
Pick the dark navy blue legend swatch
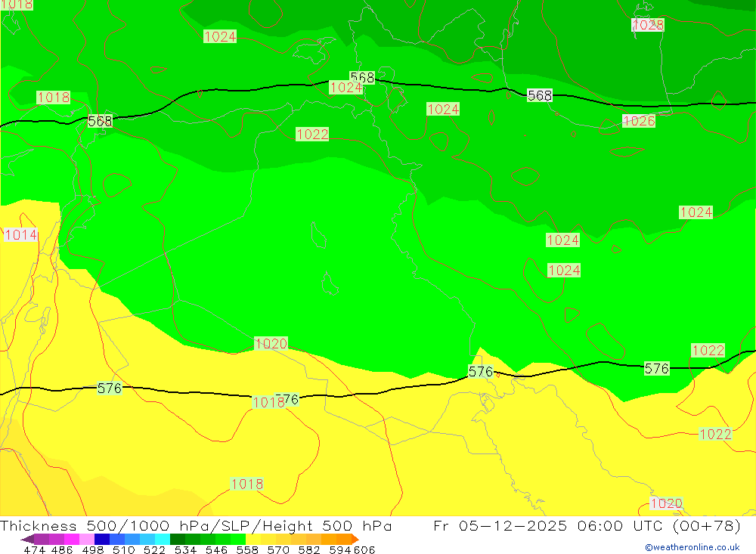[x=102, y=539]
